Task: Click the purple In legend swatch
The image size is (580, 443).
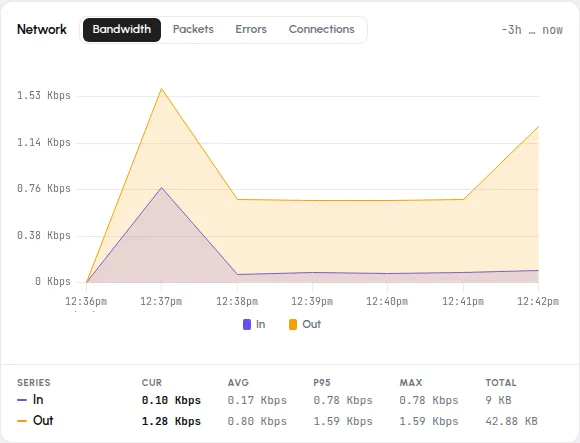Action: (x=247, y=325)
